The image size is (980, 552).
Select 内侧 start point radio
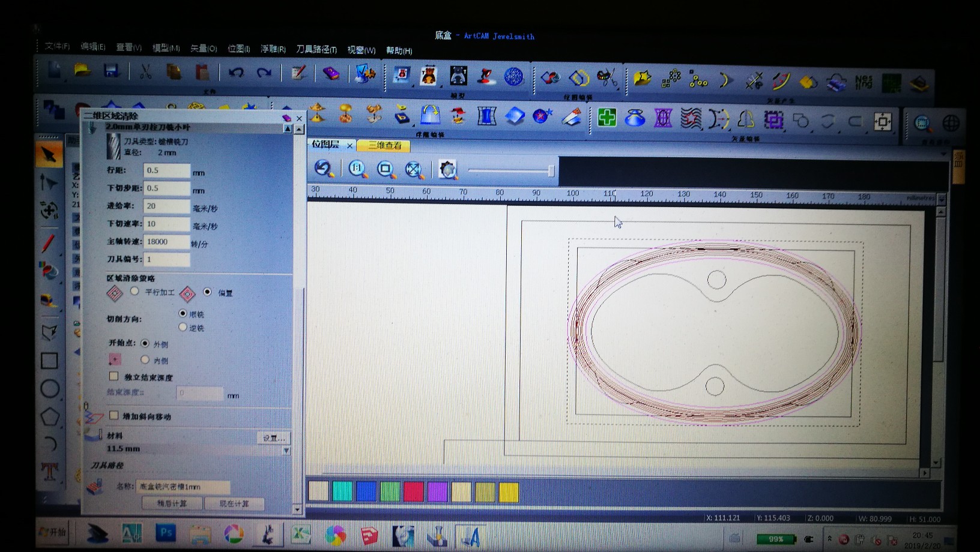[145, 359]
